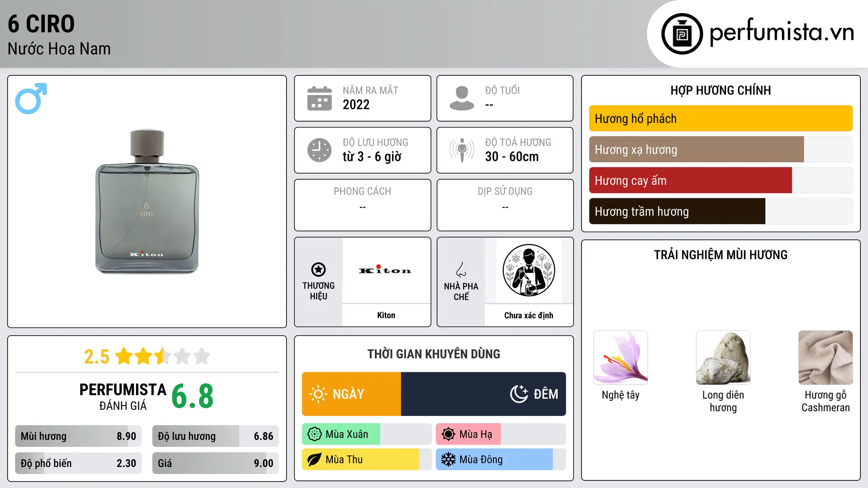
Task: Click the Nước Hoa Nam subtitle
Action: [x=59, y=49]
